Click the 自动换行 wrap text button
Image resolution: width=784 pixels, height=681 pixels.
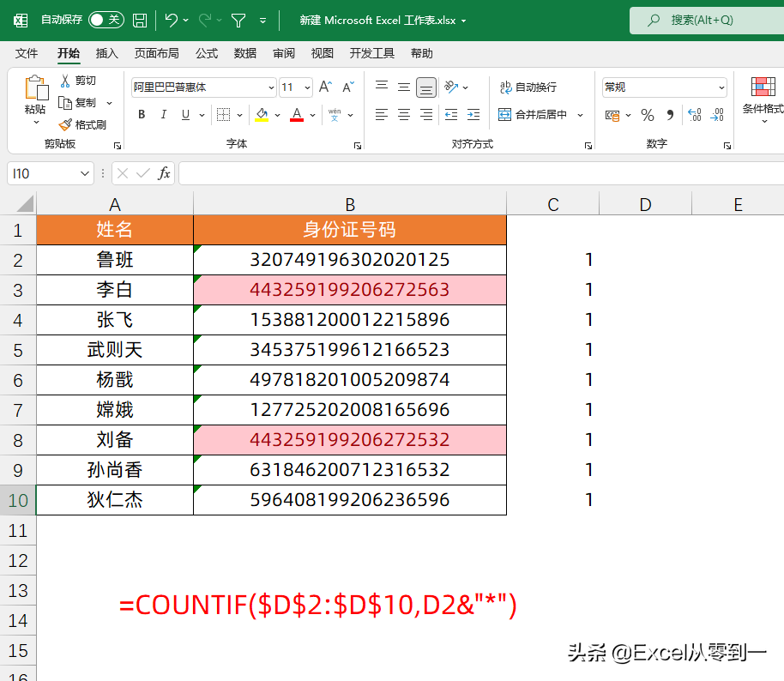(528, 87)
